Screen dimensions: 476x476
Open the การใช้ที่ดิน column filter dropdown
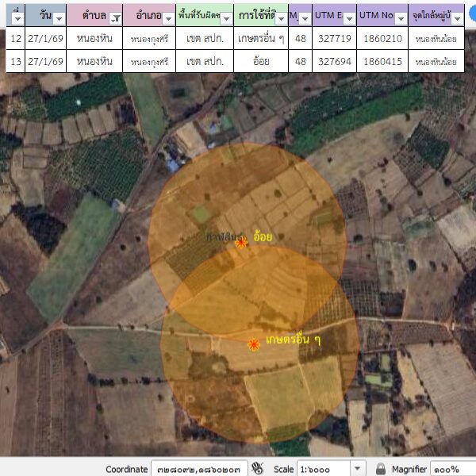281,17
